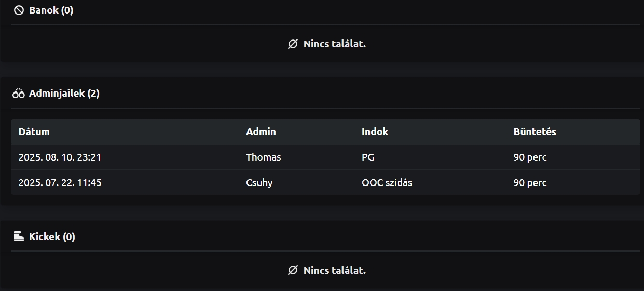Click the 90 perc penalty in Csuhy's row

(x=530, y=182)
